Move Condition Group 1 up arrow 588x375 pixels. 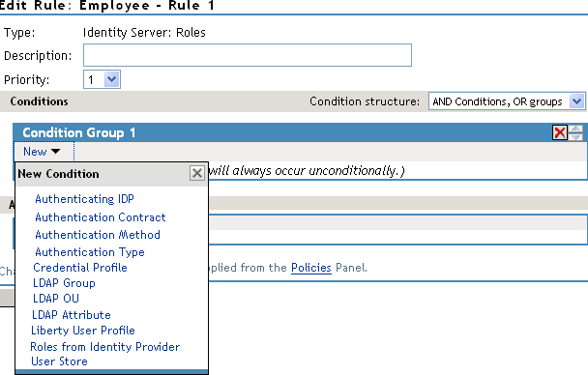(576, 129)
